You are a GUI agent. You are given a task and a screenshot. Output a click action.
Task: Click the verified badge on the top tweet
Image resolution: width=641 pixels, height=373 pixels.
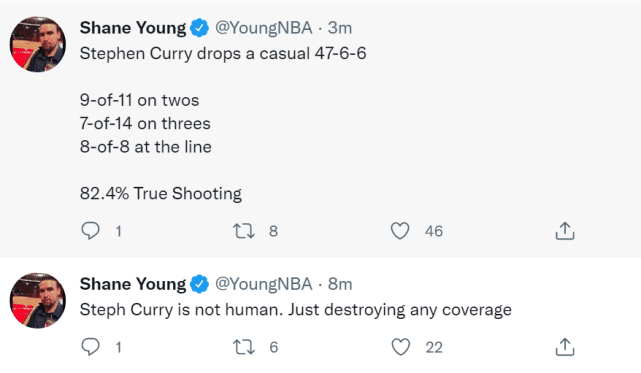tap(199, 28)
